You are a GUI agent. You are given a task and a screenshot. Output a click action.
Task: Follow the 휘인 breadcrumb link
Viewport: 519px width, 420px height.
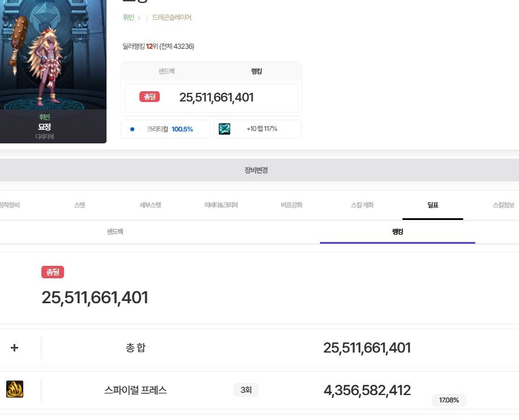coord(129,17)
